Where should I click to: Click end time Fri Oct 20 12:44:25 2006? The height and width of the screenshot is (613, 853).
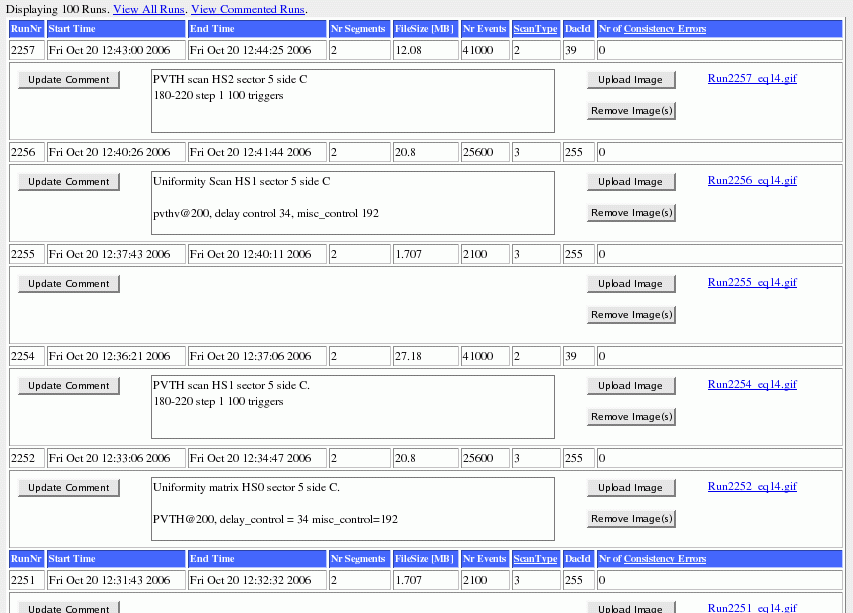pos(257,50)
